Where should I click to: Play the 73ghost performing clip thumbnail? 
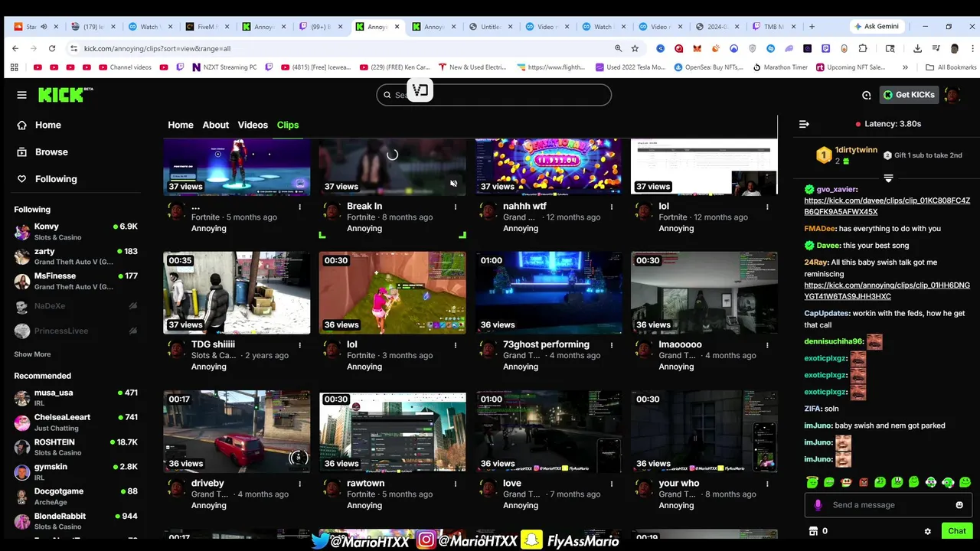(x=548, y=292)
